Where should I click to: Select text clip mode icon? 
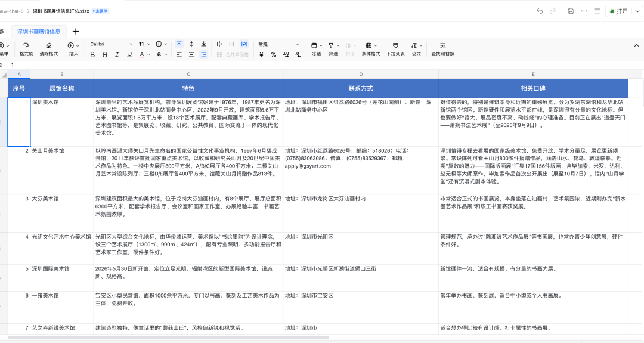pos(231,44)
